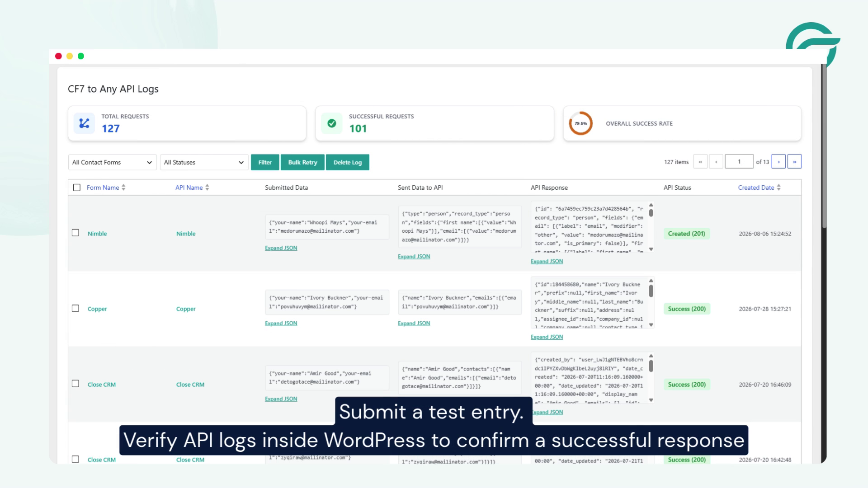Go to first page double-arrow button
This screenshot has width=868, height=488.
coord(700,162)
